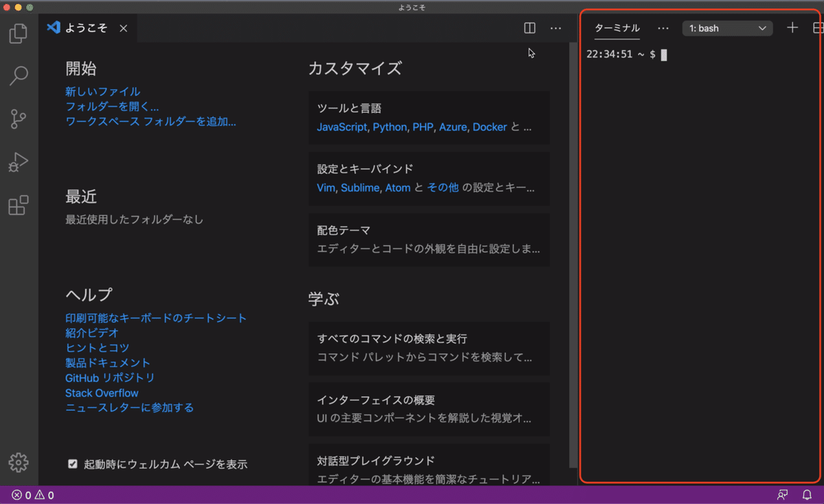The image size is (824, 504).
Task: Open the Source Control view
Action: 19,119
